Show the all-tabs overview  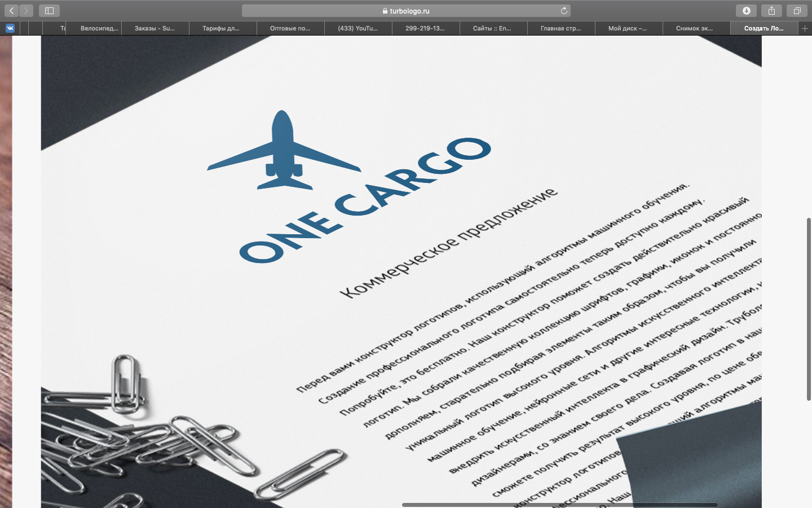(x=797, y=11)
